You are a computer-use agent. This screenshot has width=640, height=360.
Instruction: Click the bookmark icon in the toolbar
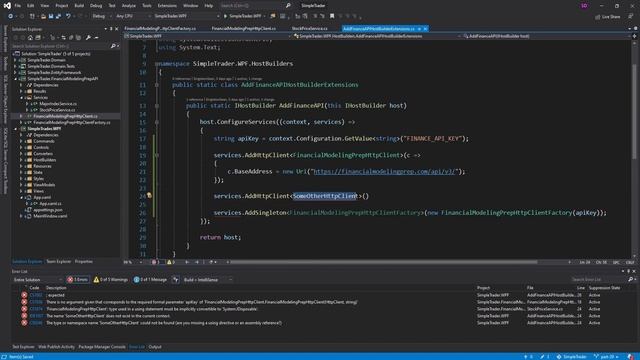332,16
